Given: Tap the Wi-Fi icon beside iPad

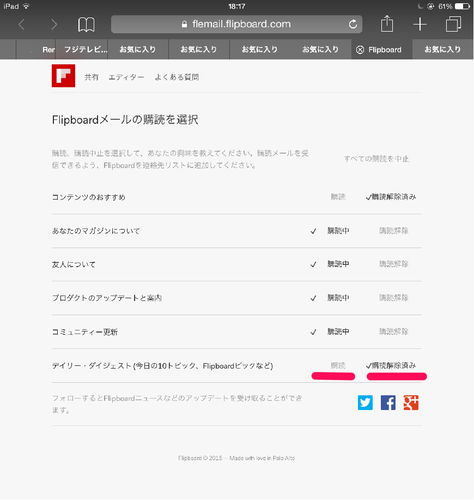Looking at the screenshot, I should 26,6.
